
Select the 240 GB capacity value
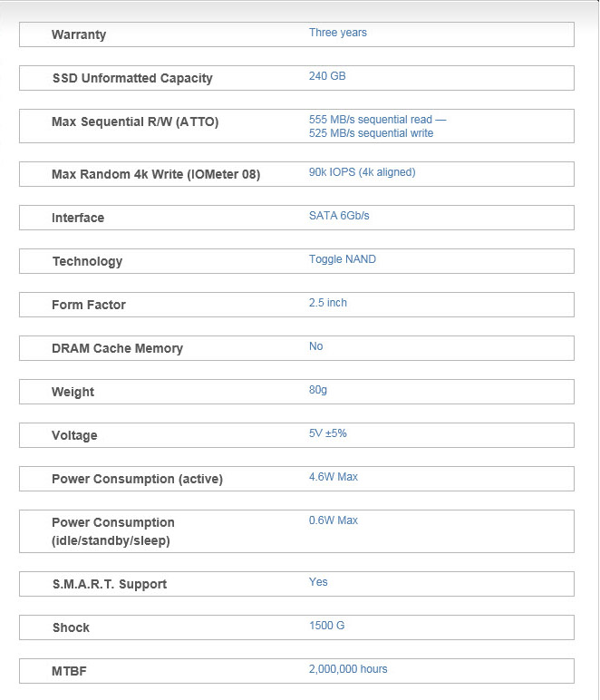point(327,76)
